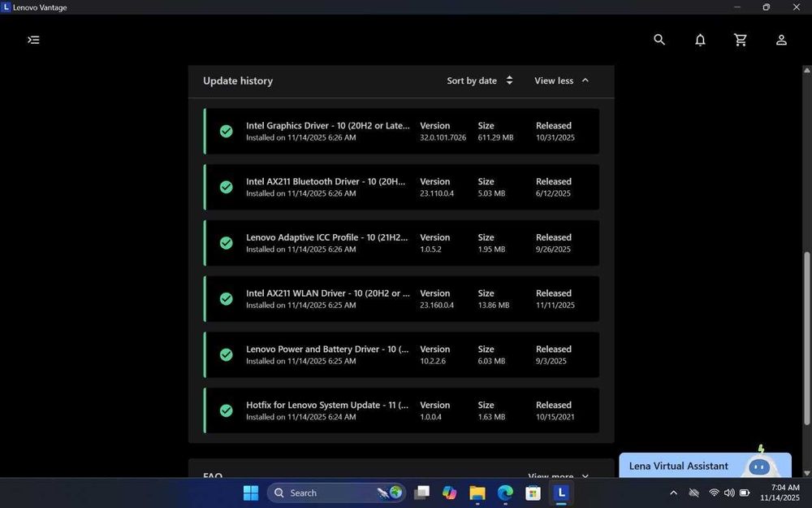Open the Windows Start menu
Screen dimensions: 812x508
pos(251,493)
